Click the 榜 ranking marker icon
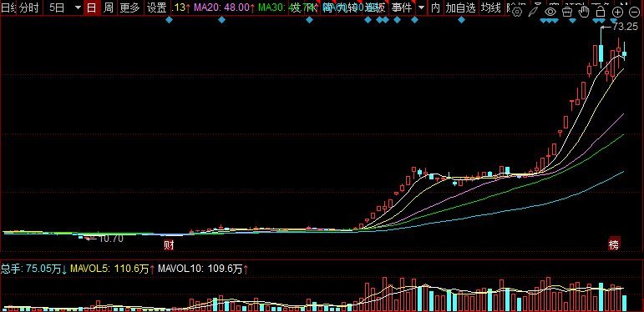 614,244
